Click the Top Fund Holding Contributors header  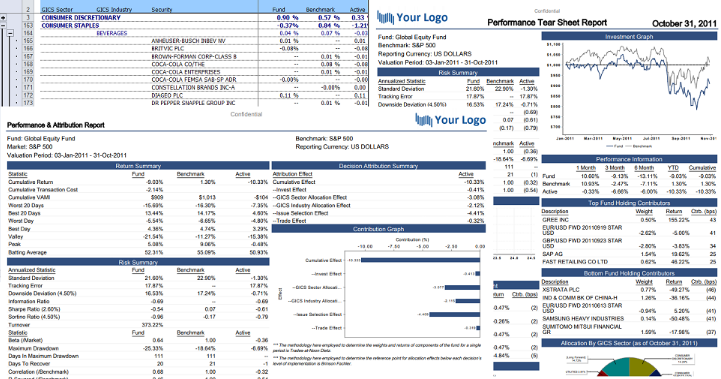tap(629, 203)
